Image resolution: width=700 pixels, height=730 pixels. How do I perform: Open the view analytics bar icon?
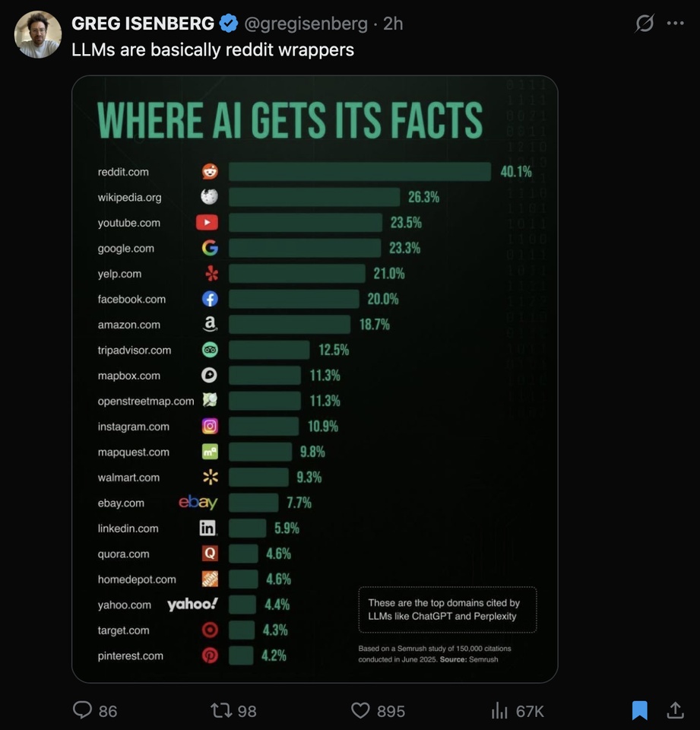click(x=499, y=710)
